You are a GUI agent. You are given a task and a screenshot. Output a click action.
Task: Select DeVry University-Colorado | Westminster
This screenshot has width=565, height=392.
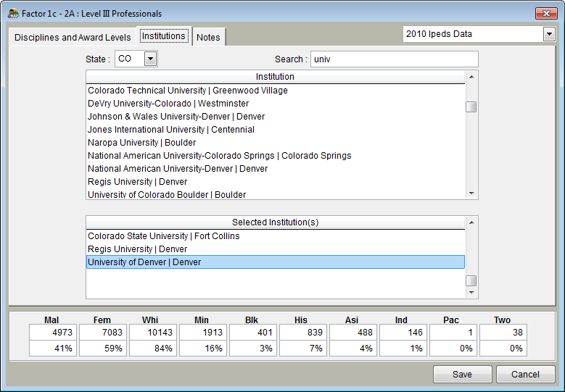tap(276, 104)
